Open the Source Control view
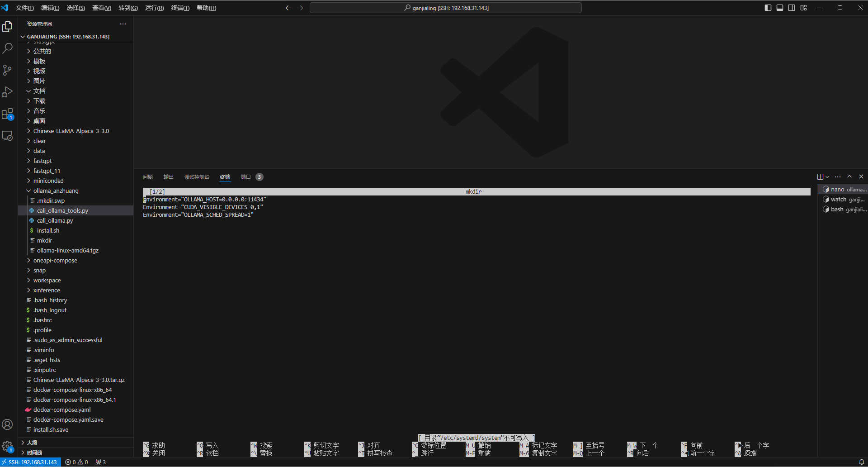Viewport: 868px width, 467px height. pos(7,70)
